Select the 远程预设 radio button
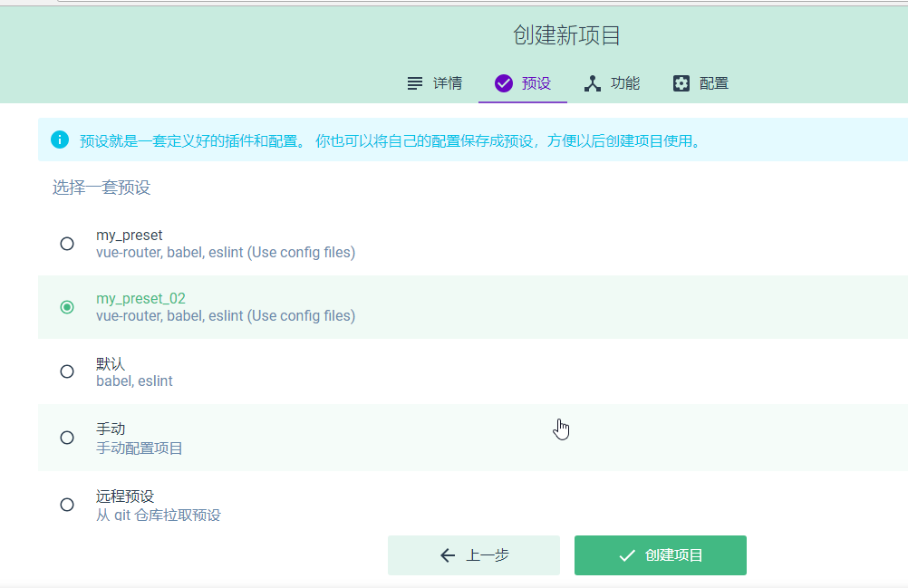The height and width of the screenshot is (588, 908). click(x=66, y=506)
